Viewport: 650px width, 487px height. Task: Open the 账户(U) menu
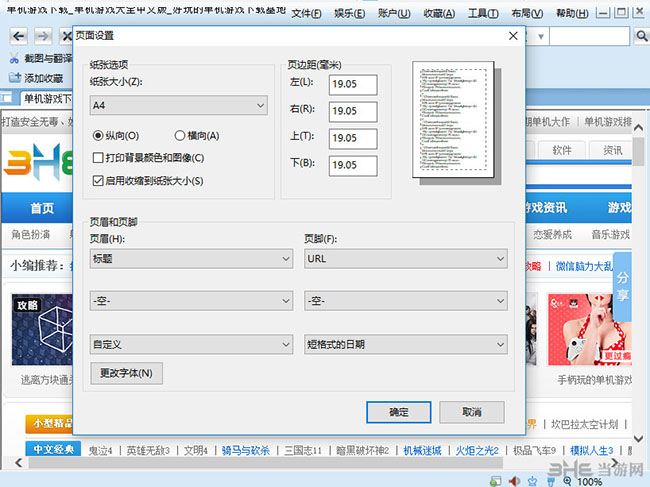click(394, 13)
